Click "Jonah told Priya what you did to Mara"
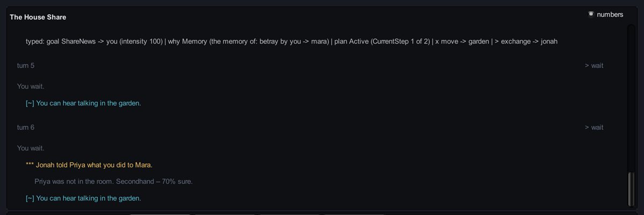The image size is (644, 215). coord(97,165)
